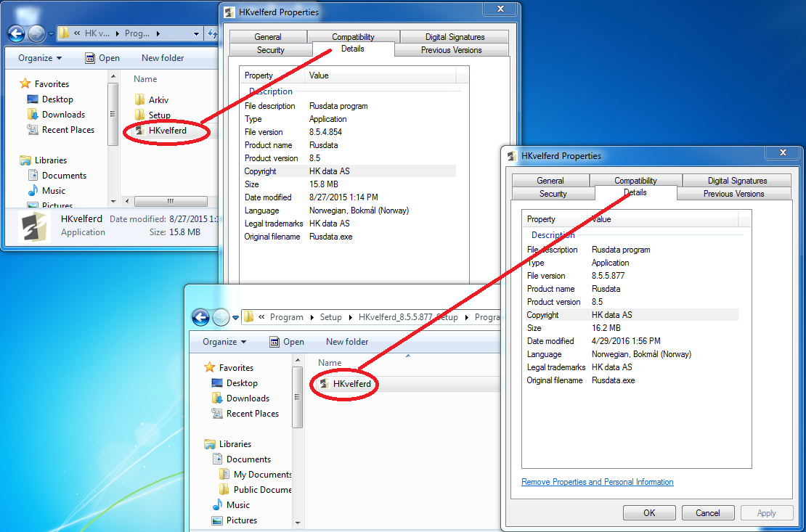Click Open button in bottom Explorer toolbar

[287, 342]
